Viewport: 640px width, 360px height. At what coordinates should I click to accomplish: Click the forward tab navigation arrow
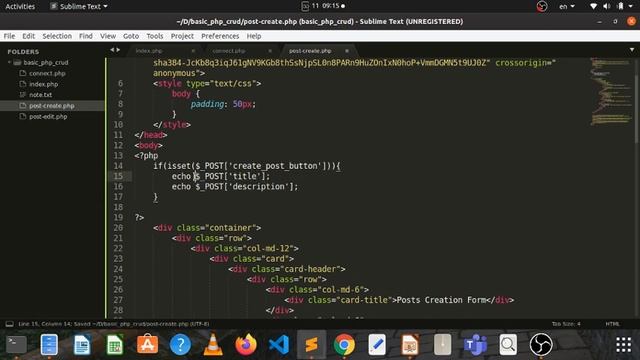[118, 50]
